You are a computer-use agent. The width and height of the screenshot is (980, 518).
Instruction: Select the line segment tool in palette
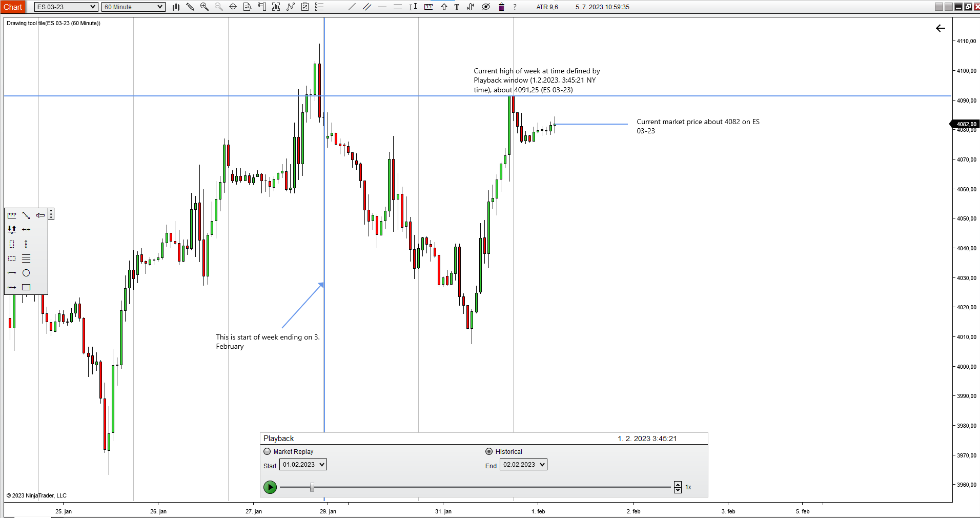[12, 273]
